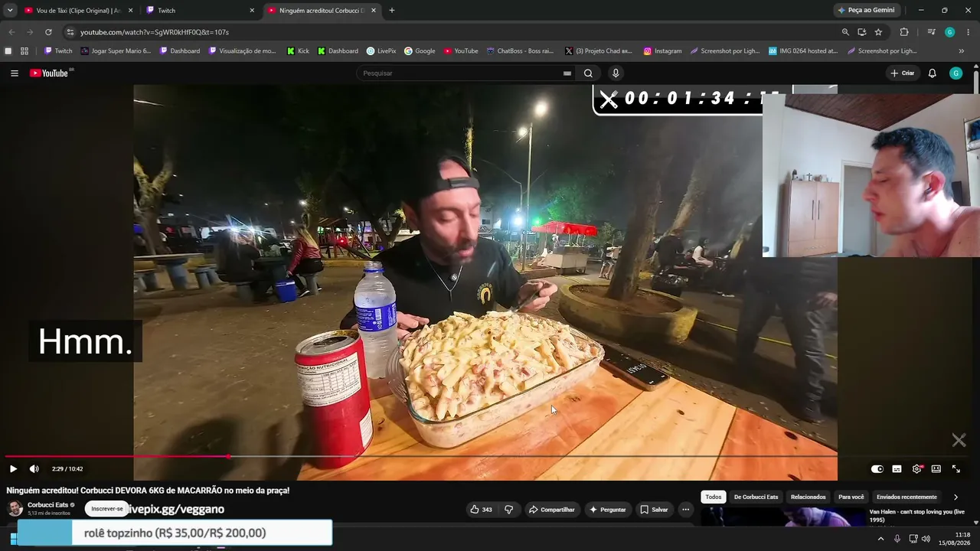Select the Para você filter chip
The width and height of the screenshot is (980, 551).
tap(851, 497)
